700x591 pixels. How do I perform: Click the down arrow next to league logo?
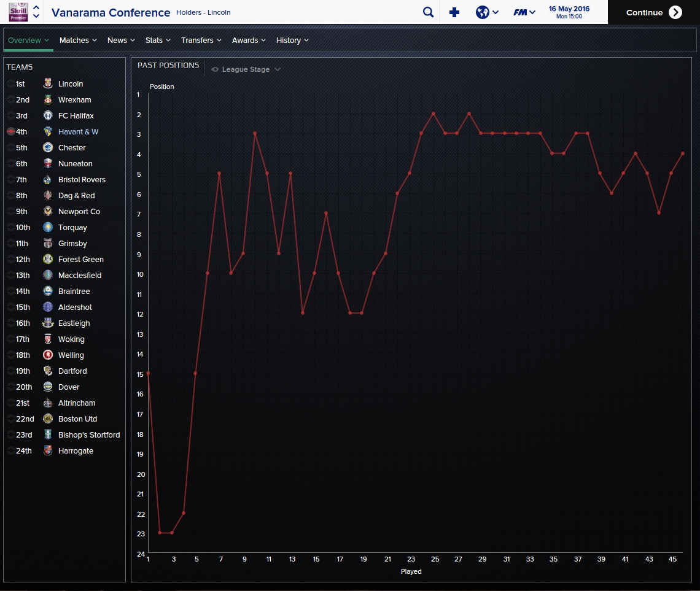coord(37,16)
